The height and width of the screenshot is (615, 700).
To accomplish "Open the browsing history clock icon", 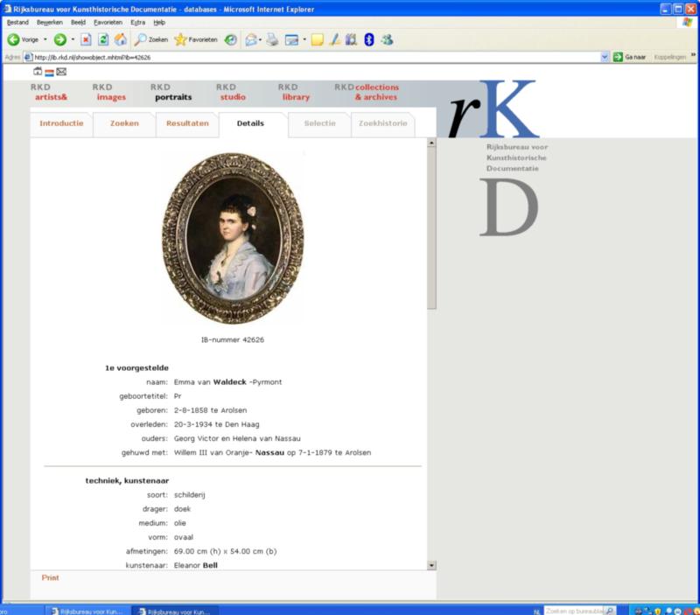I will (x=230, y=39).
